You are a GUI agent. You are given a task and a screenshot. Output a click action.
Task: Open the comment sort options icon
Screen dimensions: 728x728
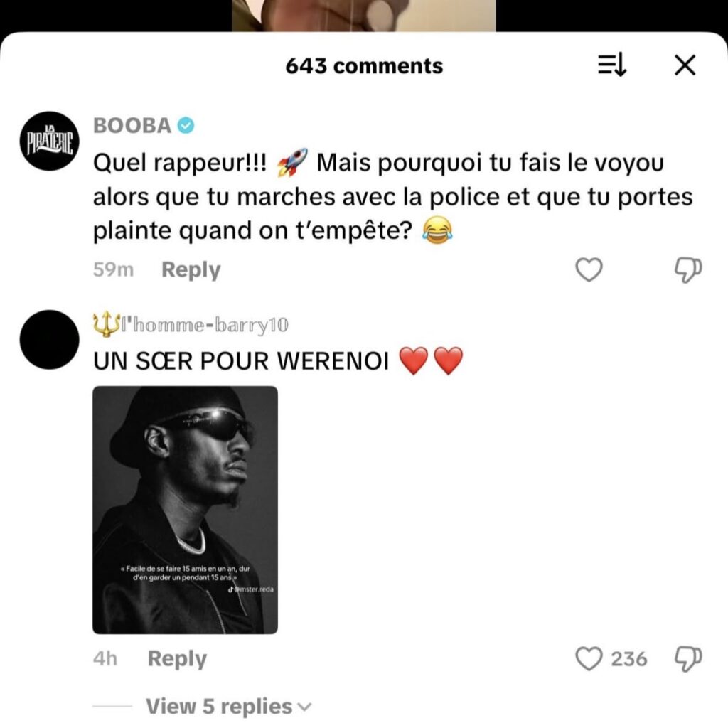pyautogui.click(x=612, y=65)
